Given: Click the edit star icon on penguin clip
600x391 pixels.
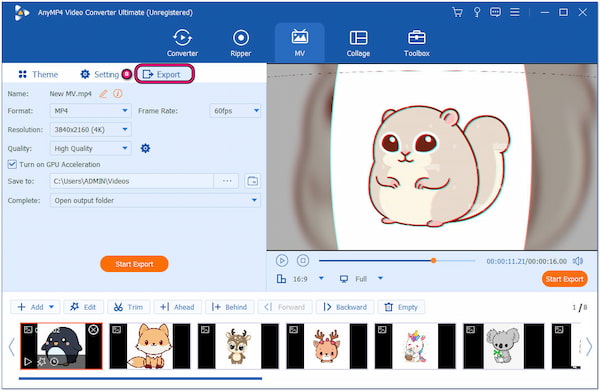Looking at the screenshot, I should pos(41,362).
